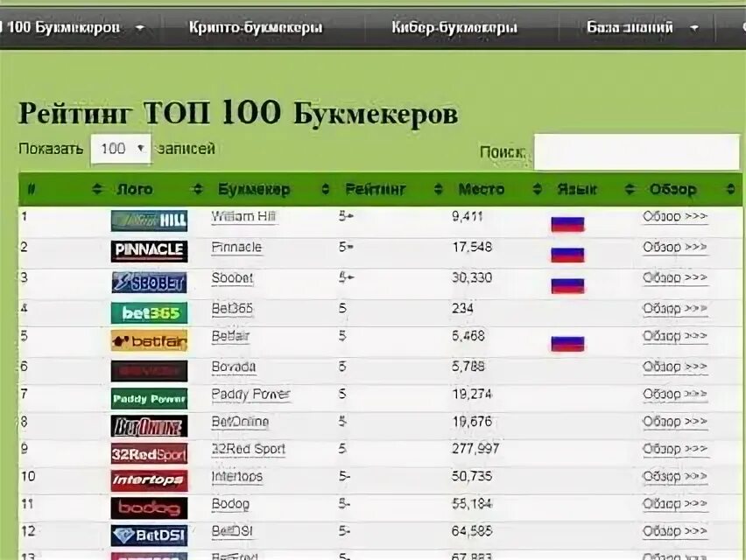This screenshot has height=560, width=746.
Task: Open the bodog logo image
Action: [x=149, y=508]
